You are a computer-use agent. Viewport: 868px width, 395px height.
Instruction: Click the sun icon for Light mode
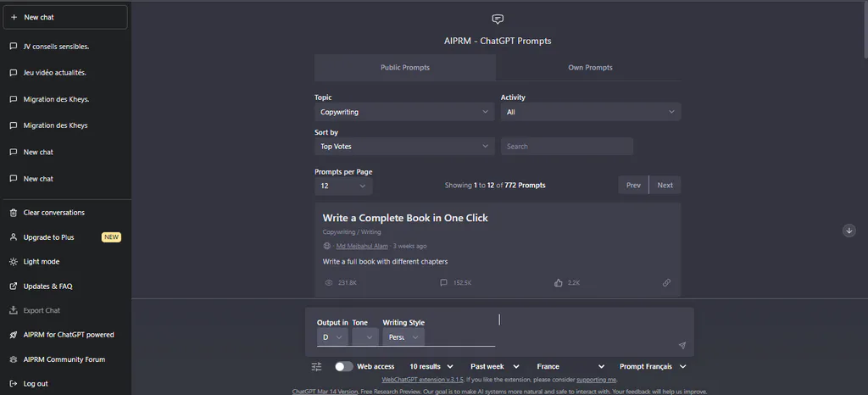(14, 262)
